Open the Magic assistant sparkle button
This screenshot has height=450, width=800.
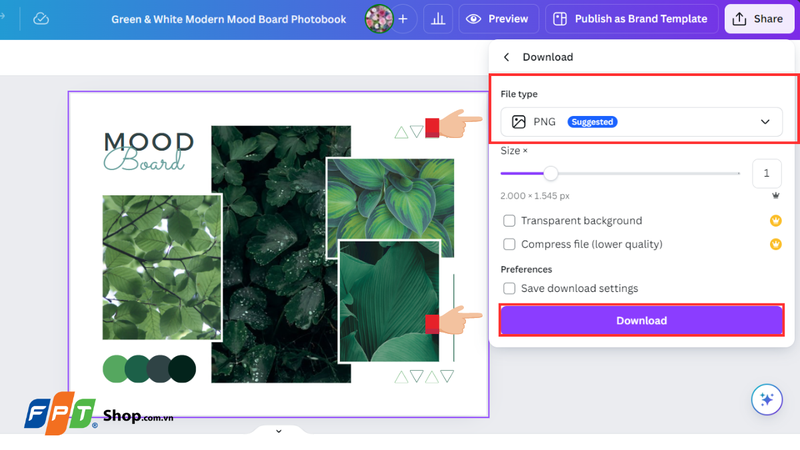766,399
